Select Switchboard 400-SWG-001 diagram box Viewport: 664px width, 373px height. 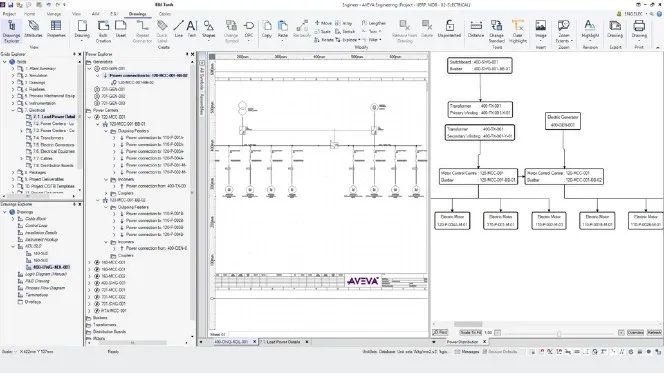point(480,66)
